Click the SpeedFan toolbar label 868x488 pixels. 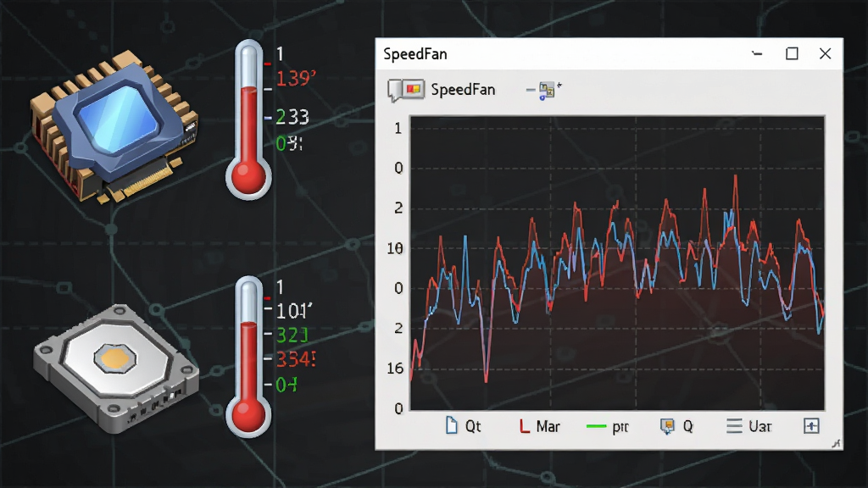pos(463,90)
